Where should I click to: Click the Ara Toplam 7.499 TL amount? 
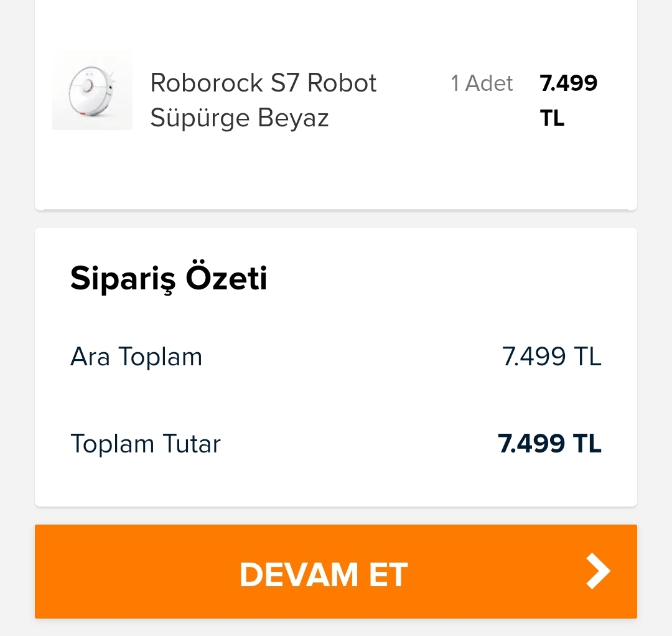click(551, 357)
